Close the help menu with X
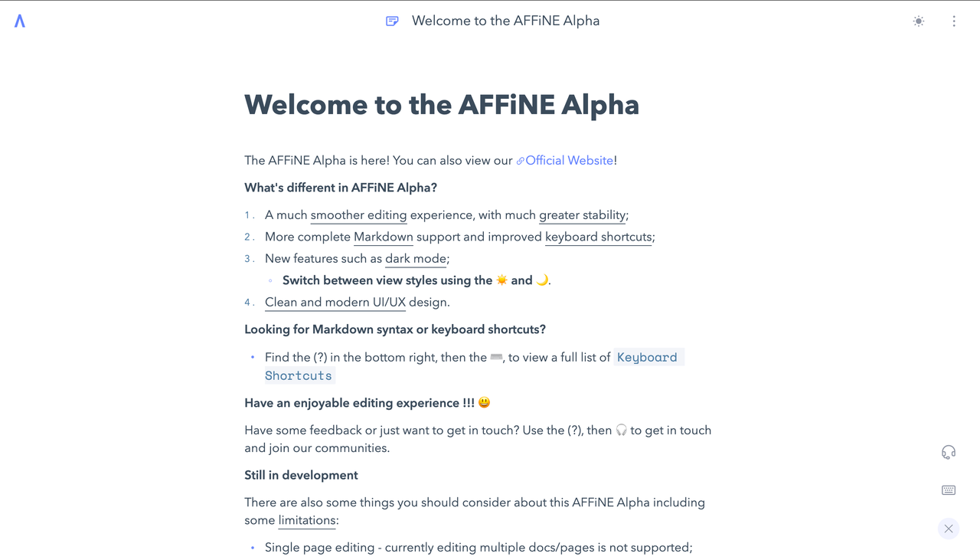 pos(949,529)
